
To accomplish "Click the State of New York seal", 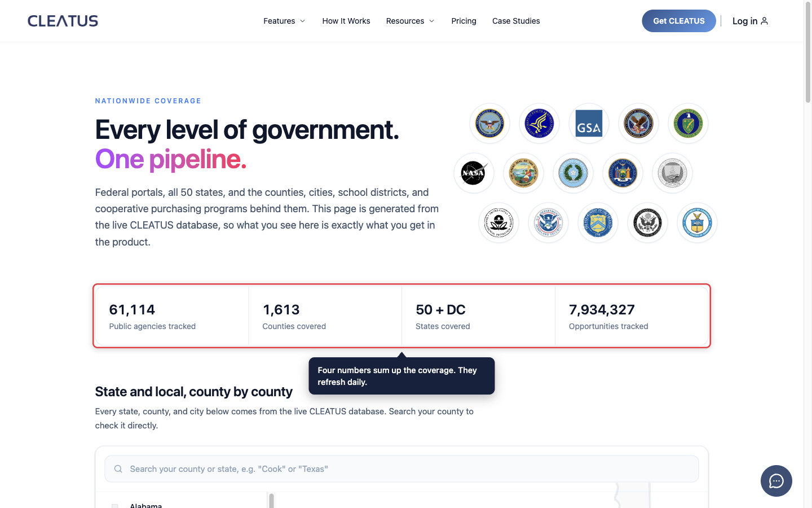I will point(623,173).
